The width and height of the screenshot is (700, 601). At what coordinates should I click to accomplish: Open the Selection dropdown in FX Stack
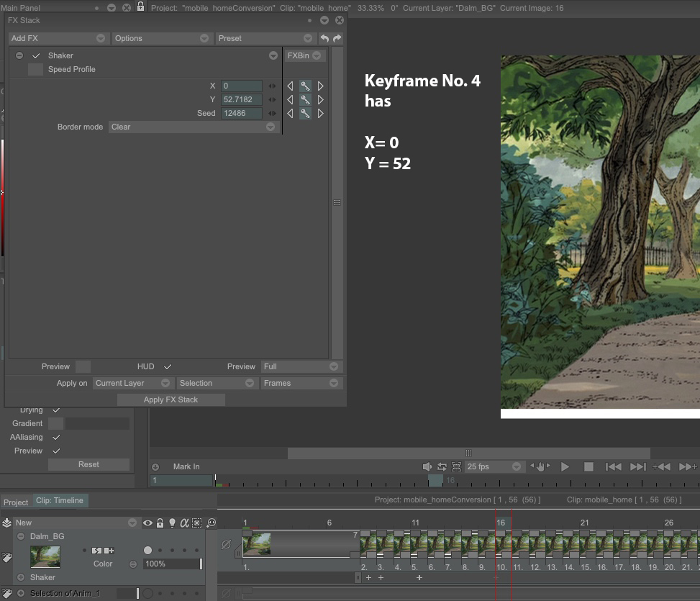point(216,383)
